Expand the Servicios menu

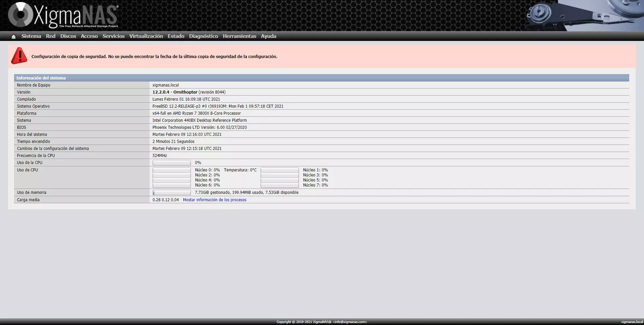click(x=113, y=36)
